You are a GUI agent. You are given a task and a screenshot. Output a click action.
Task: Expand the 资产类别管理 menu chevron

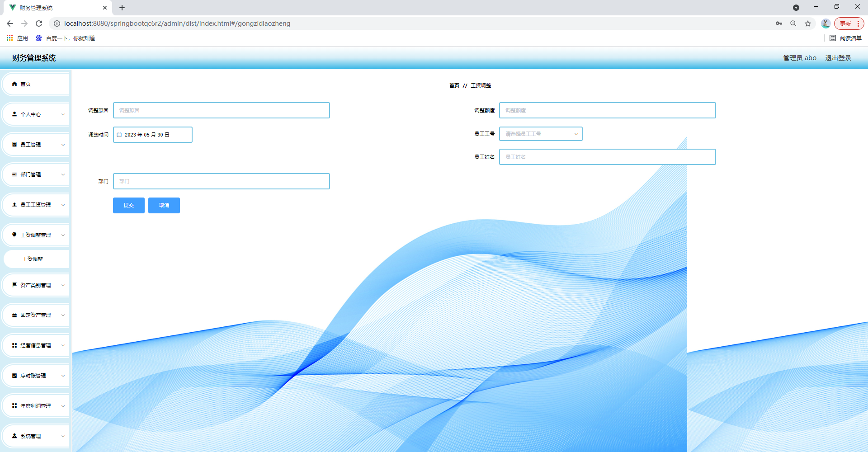[x=63, y=285]
